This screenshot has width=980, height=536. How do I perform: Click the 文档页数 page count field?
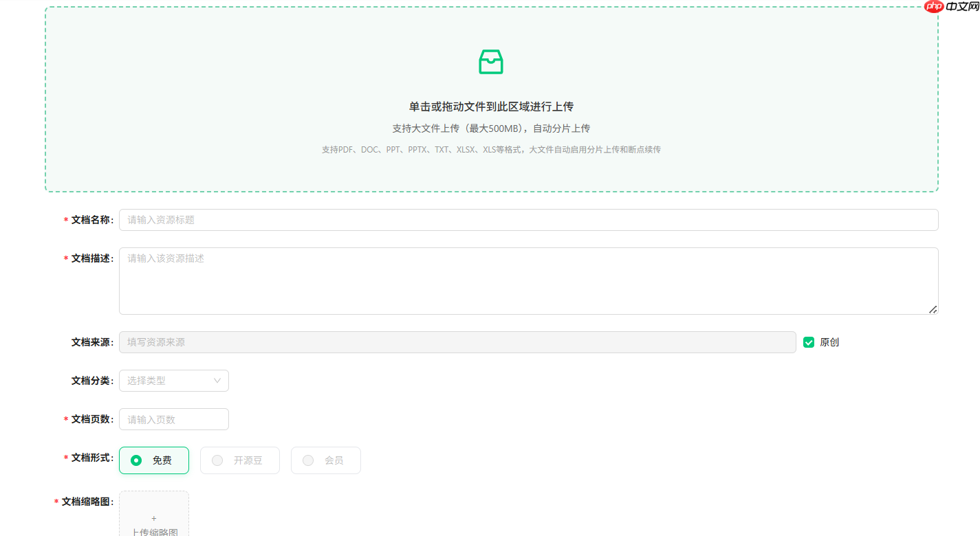point(173,418)
